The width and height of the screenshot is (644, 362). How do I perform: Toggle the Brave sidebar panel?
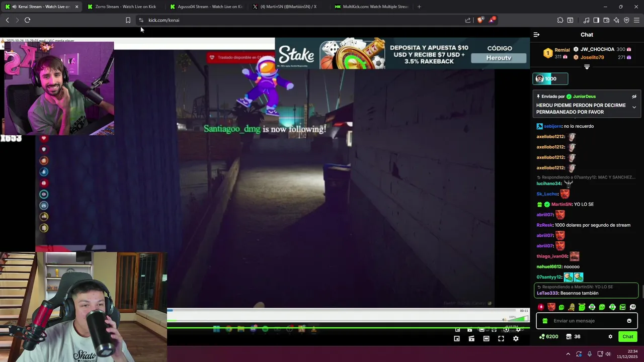[x=596, y=20]
